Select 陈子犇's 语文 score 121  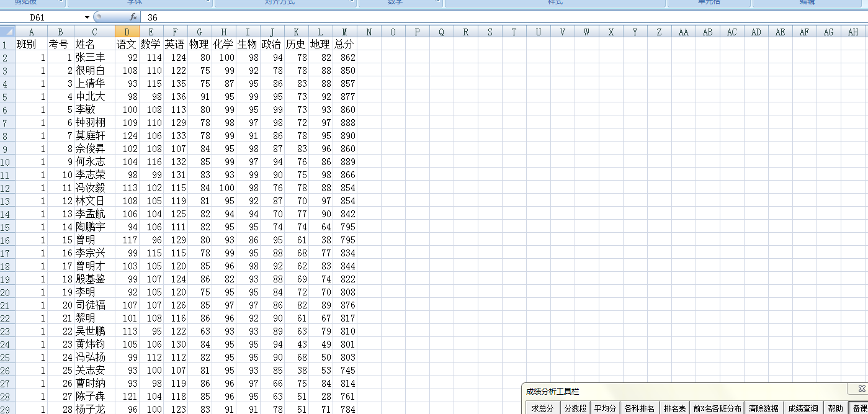coord(127,396)
